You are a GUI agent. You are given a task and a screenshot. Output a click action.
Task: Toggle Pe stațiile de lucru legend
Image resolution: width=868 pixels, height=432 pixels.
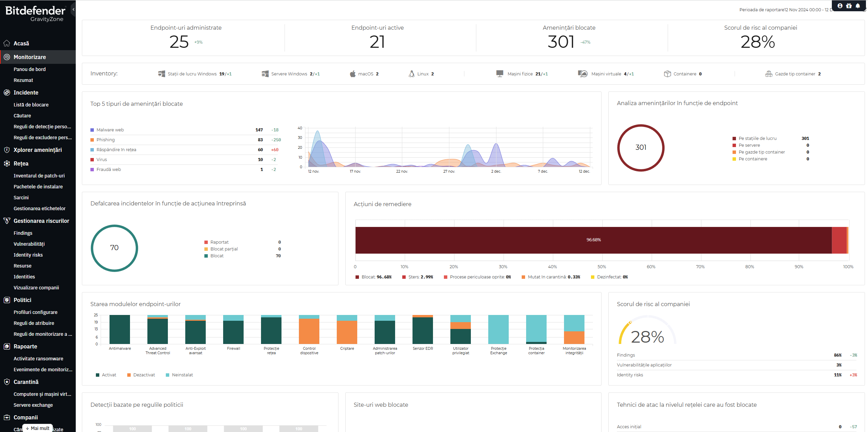tap(754, 139)
